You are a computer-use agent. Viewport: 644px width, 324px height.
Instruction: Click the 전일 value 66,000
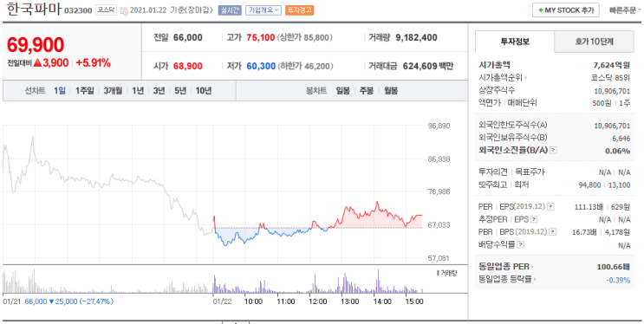click(188, 38)
